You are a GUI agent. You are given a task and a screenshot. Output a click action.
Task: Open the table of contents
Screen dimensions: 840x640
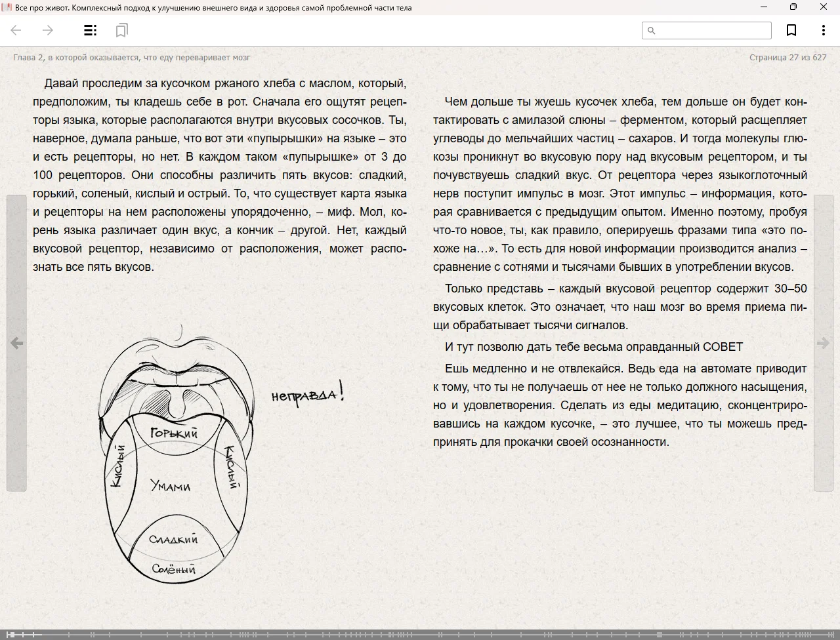pos(91,30)
